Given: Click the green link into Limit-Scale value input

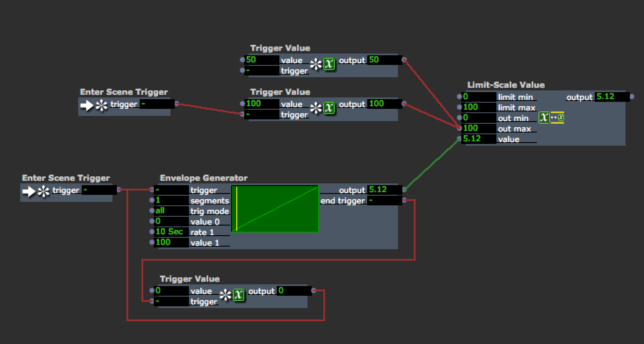Looking at the screenshot, I should [x=432, y=164].
